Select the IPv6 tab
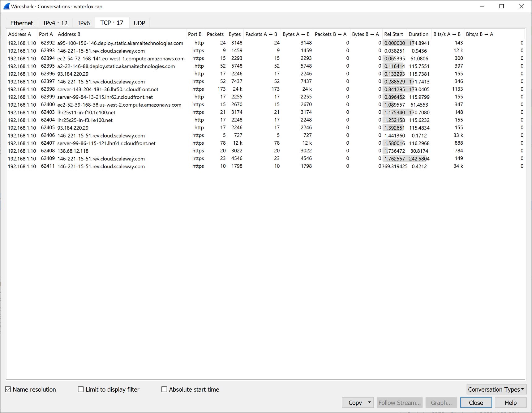Screen dimensions: 532x413 (x=84, y=23)
